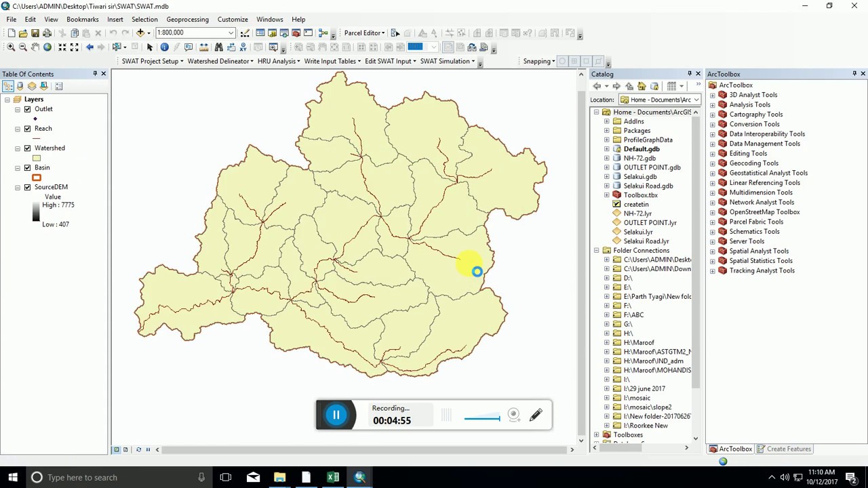Select the Identify tool

coord(164,47)
